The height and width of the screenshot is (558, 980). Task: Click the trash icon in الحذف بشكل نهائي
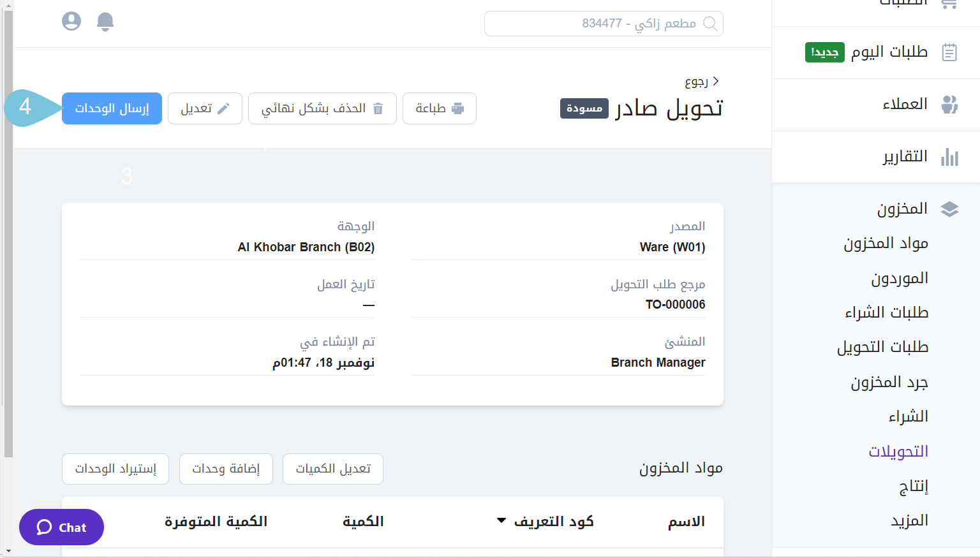tap(378, 108)
